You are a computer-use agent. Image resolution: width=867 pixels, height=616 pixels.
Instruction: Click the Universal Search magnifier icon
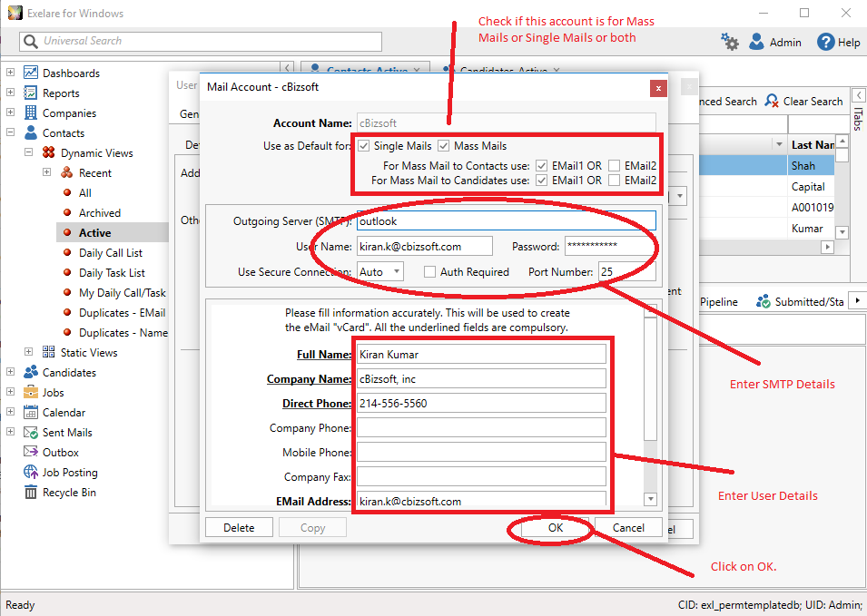31,41
